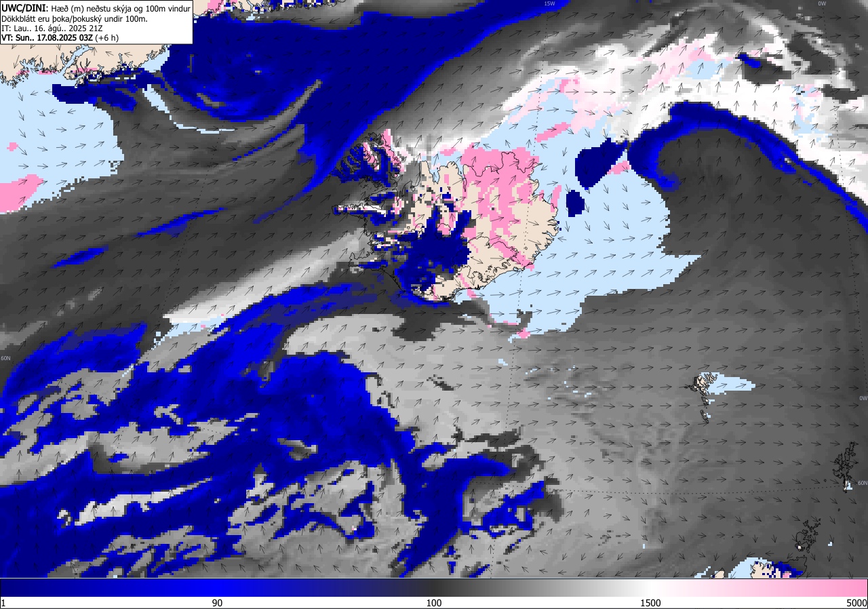Select the "Hæð (m) neðstu skýja og 100m vindur" text
Viewport: 868px width, 609px height.
point(120,7)
